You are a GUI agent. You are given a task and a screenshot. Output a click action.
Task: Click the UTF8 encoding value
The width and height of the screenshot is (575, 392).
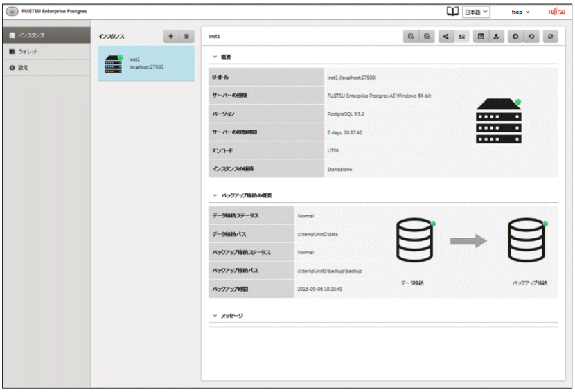pos(333,151)
